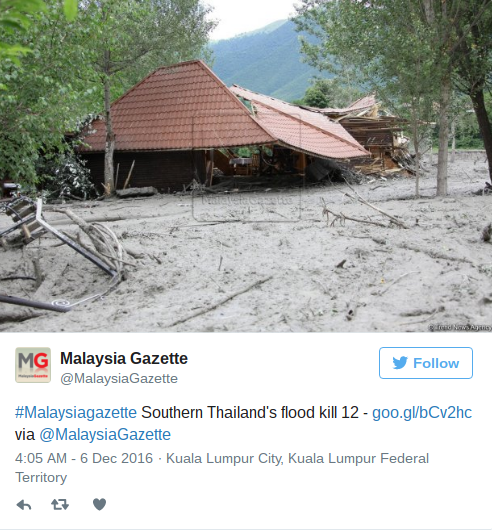The width and height of the screenshot is (492, 532).
Task: Click the Twitter bird on the Follow button
Action: click(400, 363)
